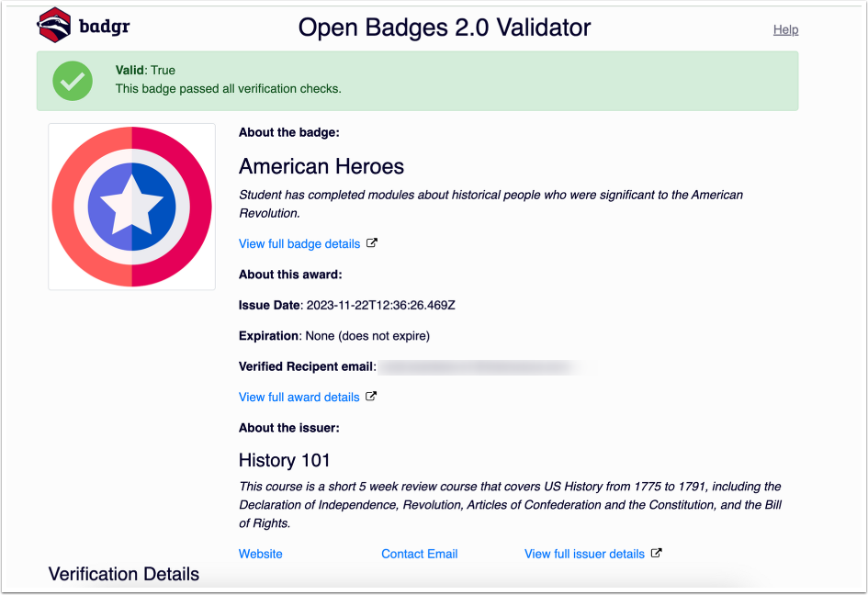The width and height of the screenshot is (868, 595).
Task: Click the Open Badges 2.0 Validator title
Action: click(445, 28)
